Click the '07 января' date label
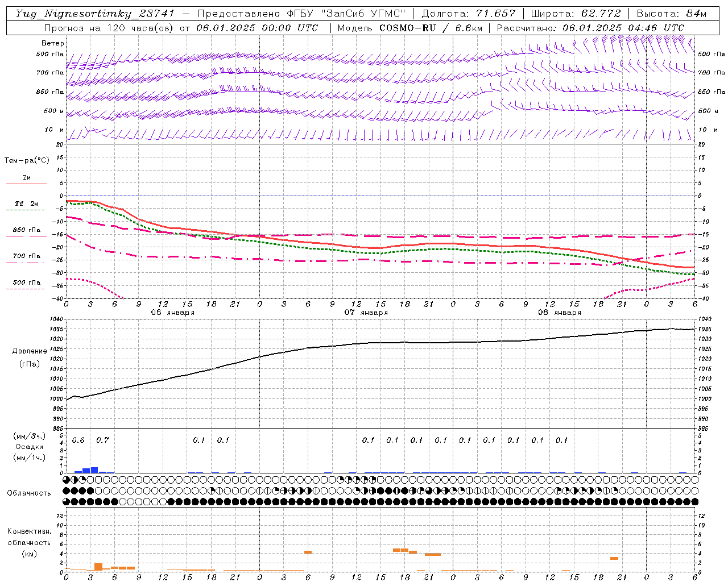The width and height of the screenshot is (728, 582). (x=366, y=313)
